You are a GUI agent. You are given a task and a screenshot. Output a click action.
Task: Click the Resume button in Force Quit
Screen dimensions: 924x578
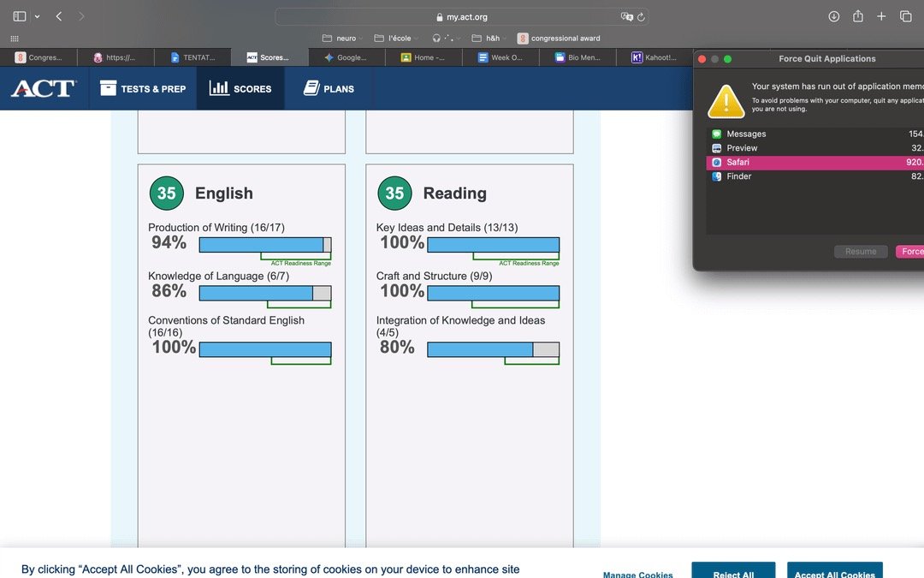(861, 251)
